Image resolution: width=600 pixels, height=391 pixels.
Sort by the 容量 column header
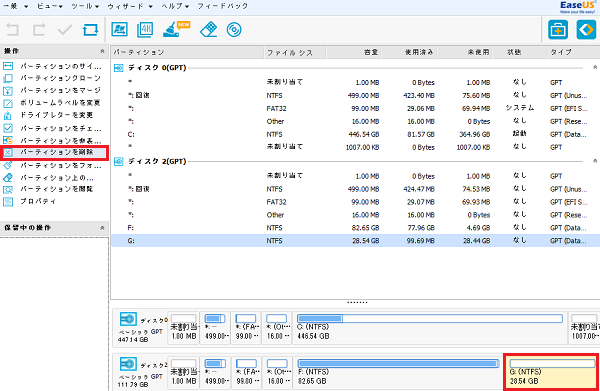pyautogui.click(x=354, y=52)
